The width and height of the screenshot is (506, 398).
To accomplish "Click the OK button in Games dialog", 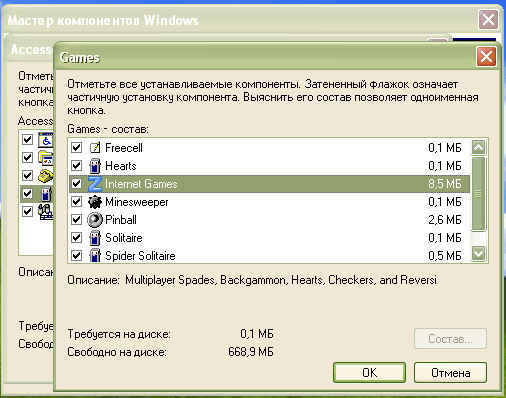I will click(369, 373).
